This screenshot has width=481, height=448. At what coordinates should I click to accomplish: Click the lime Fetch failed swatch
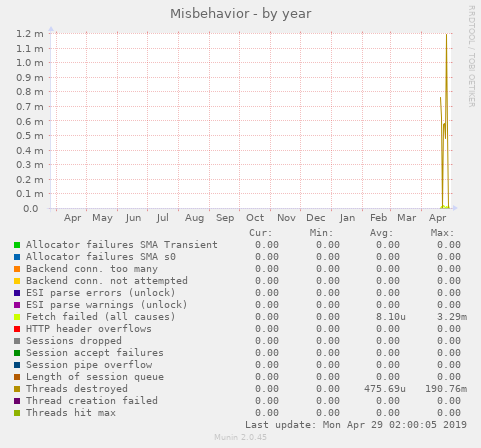pos(17,317)
